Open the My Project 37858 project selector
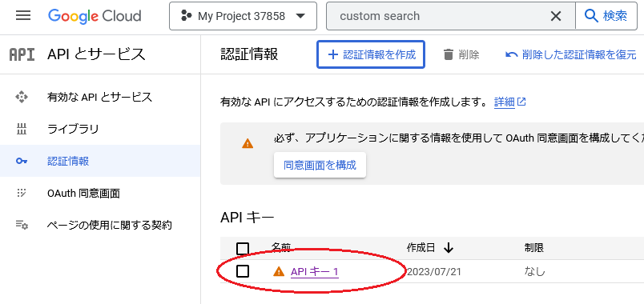This screenshot has width=644, height=304. click(243, 16)
